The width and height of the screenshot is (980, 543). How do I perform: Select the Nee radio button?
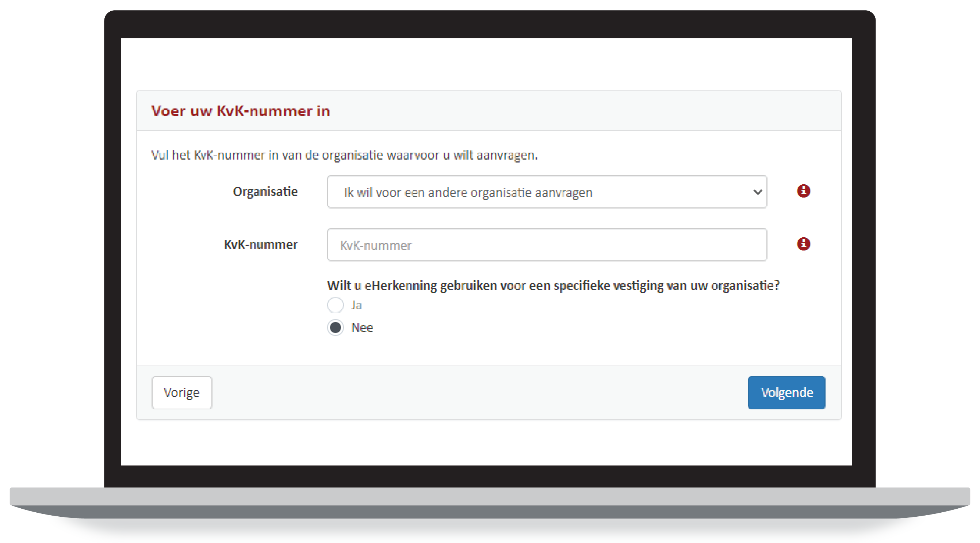[x=335, y=328]
